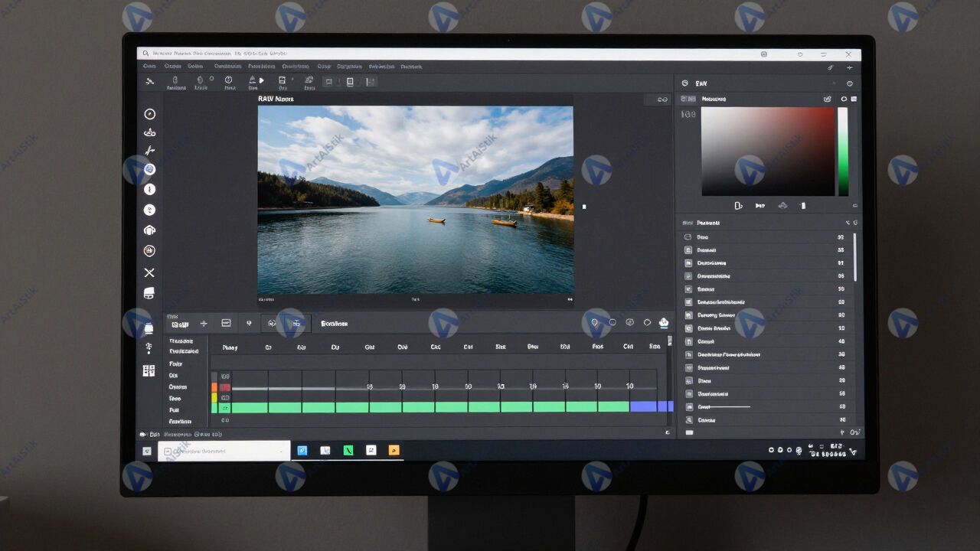Open the first menu in the menu bar

point(148,67)
